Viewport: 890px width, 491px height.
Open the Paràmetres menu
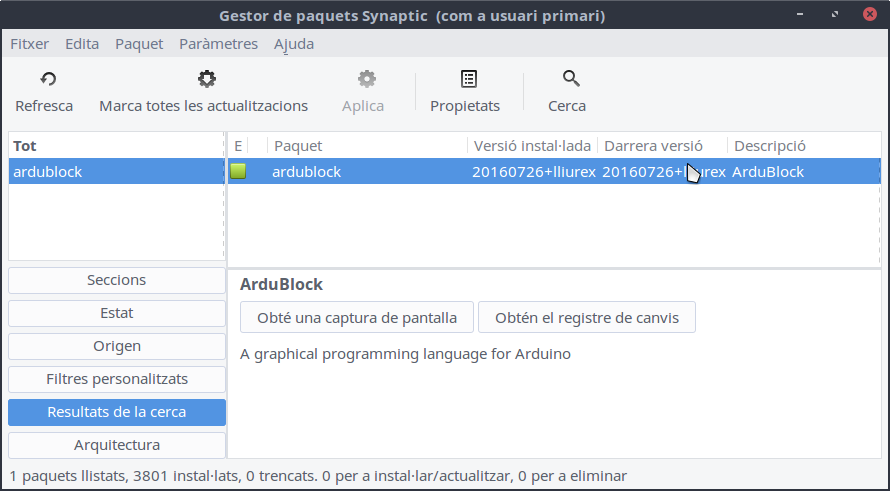coord(218,44)
